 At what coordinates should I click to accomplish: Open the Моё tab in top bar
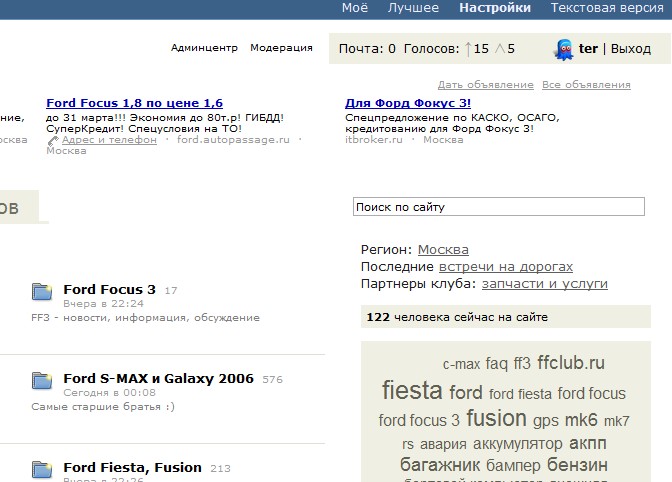(355, 8)
